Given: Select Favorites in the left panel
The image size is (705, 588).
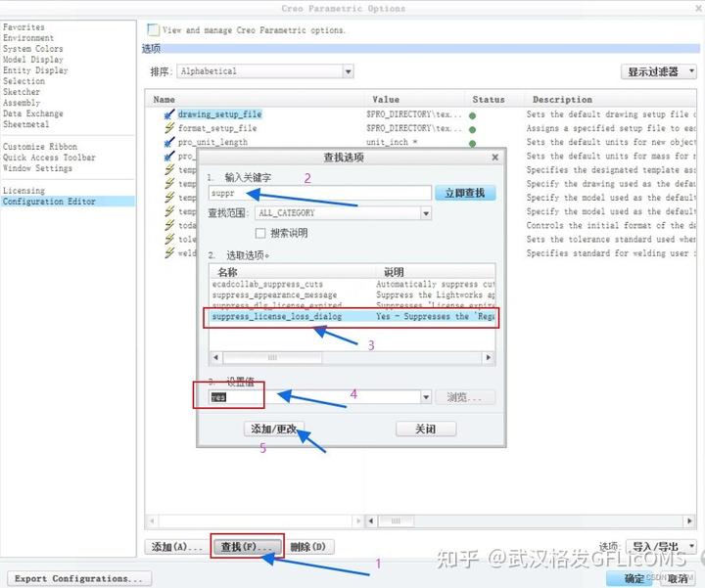Looking at the screenshot, I should [23, 27].
